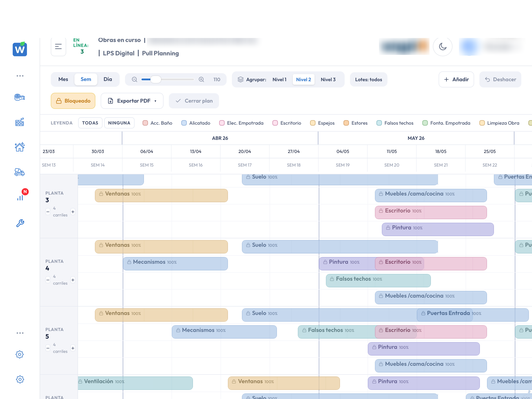The height and width of the screenshot is (399, 532).
Task: Remove a lane from Planta 5
Action: (x=48, y=348)
